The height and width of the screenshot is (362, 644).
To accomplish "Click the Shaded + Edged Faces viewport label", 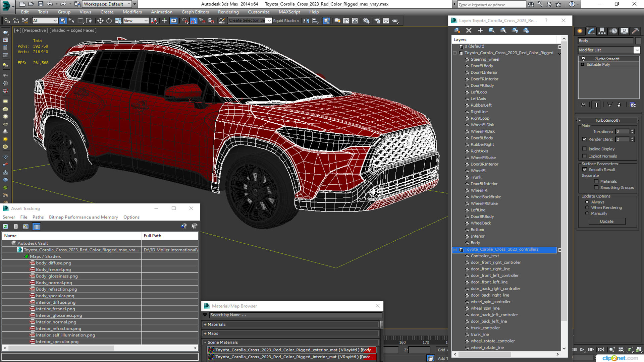I will pos(73,31).
